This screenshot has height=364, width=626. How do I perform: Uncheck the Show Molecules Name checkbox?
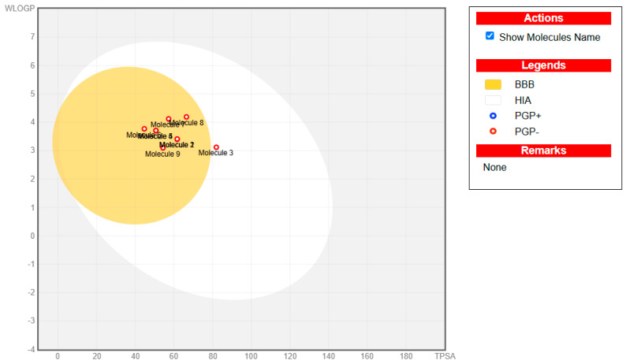[x=490, y=36]
